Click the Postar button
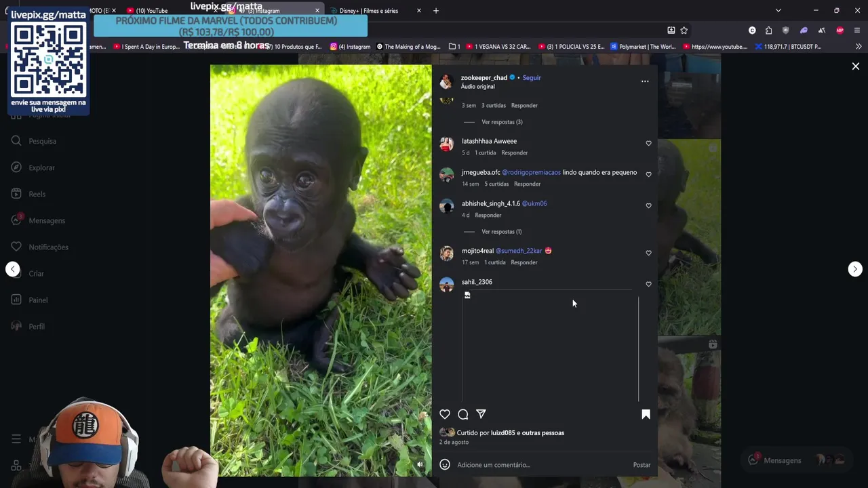This screenshot has width=868, height=488. tap(642, 465)
